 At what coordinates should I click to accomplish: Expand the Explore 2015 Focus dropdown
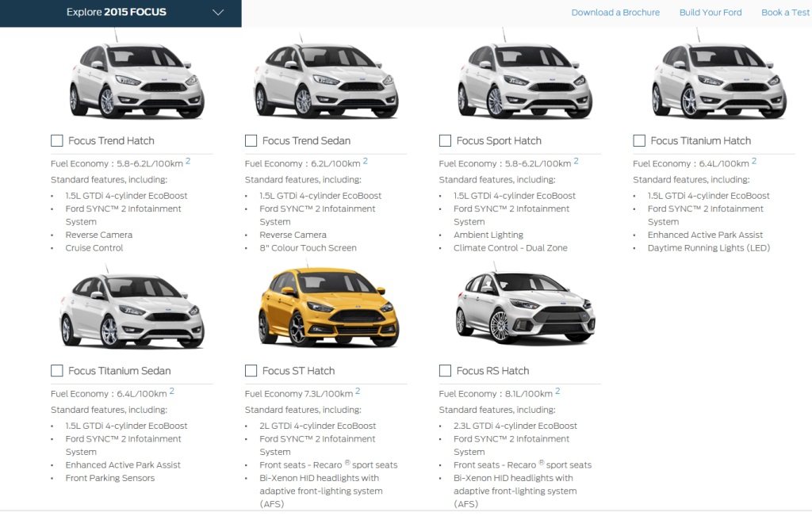click(x=121, y=13)
